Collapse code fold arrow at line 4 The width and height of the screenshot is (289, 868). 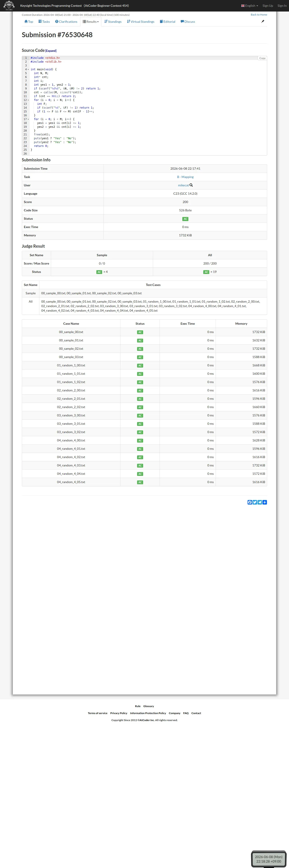pyautogui.click(x=28, y=69)
